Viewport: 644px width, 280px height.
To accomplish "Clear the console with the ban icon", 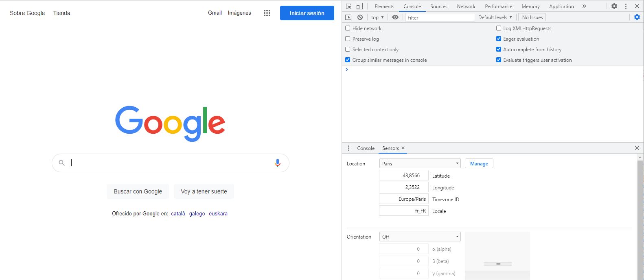I will point(360,17).
